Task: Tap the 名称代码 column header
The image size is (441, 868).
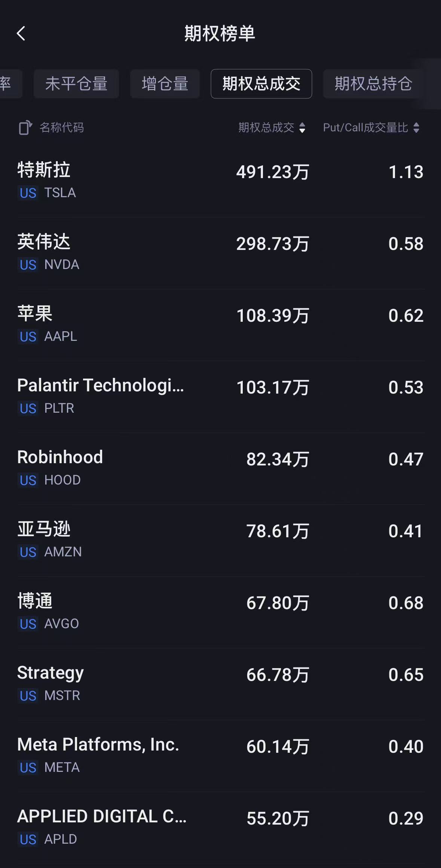Action: point(62,128)
